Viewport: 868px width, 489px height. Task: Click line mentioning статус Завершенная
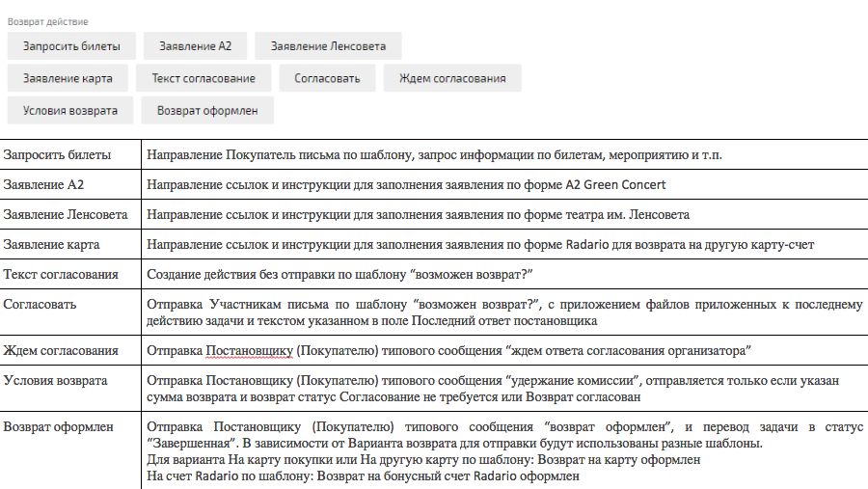[x=454, y=443]
